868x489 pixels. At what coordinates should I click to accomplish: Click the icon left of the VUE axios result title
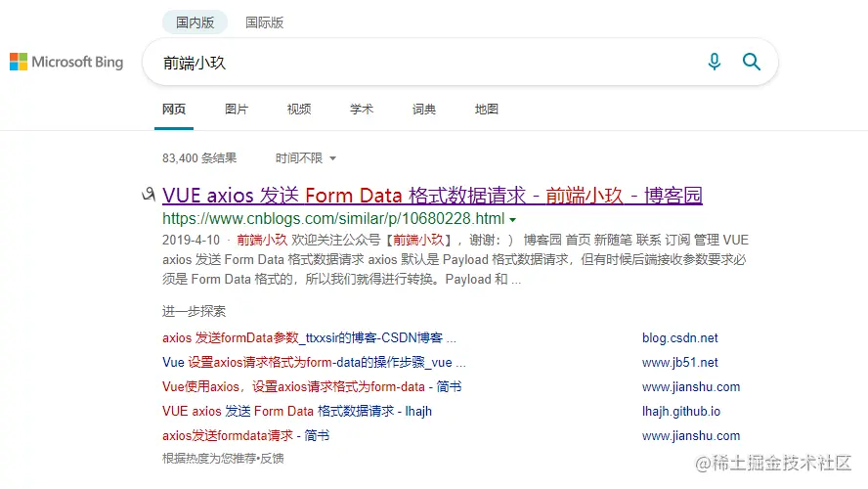tap(149, 195)
